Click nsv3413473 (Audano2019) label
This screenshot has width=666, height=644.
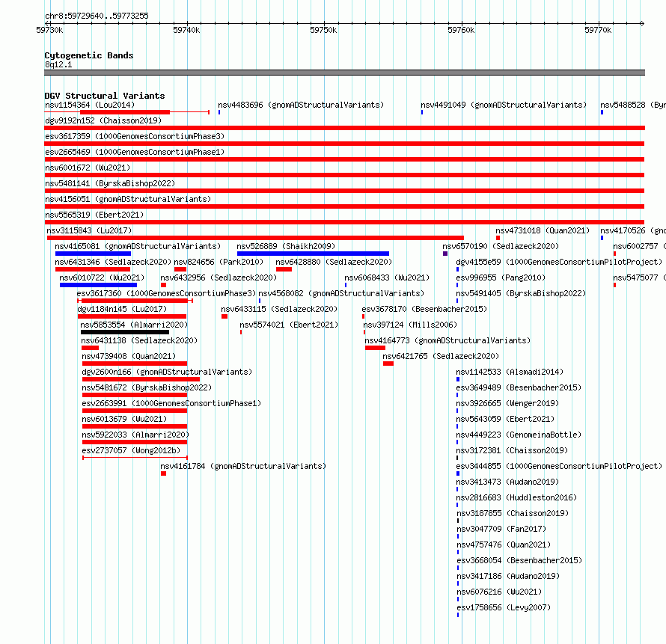pos(507,482)
